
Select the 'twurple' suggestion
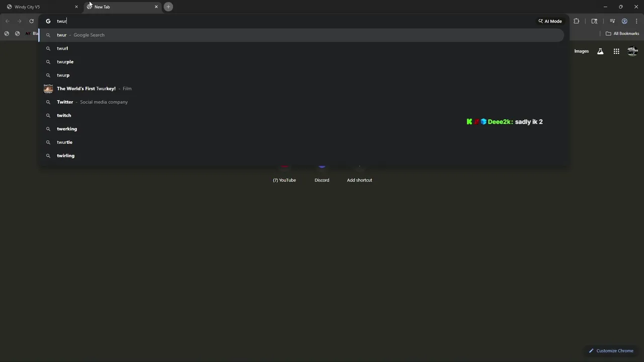(301, 62)
